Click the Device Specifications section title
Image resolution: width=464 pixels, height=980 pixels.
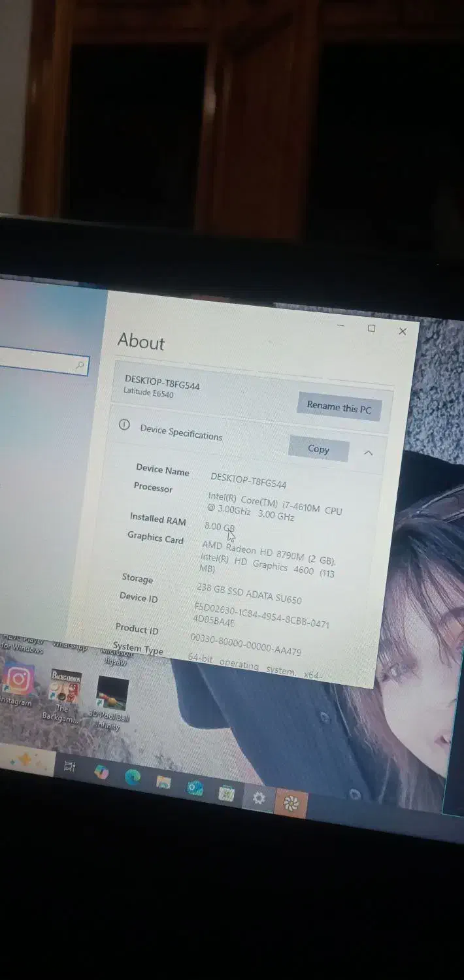tap(181, 433)
